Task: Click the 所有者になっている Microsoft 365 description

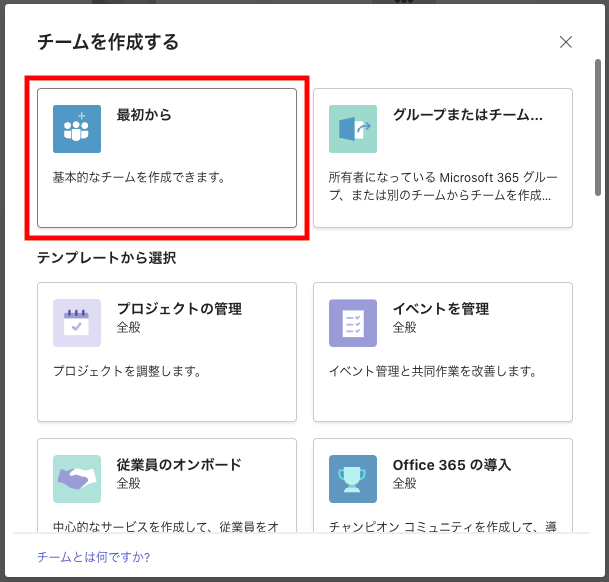Action: coord(443,186)
